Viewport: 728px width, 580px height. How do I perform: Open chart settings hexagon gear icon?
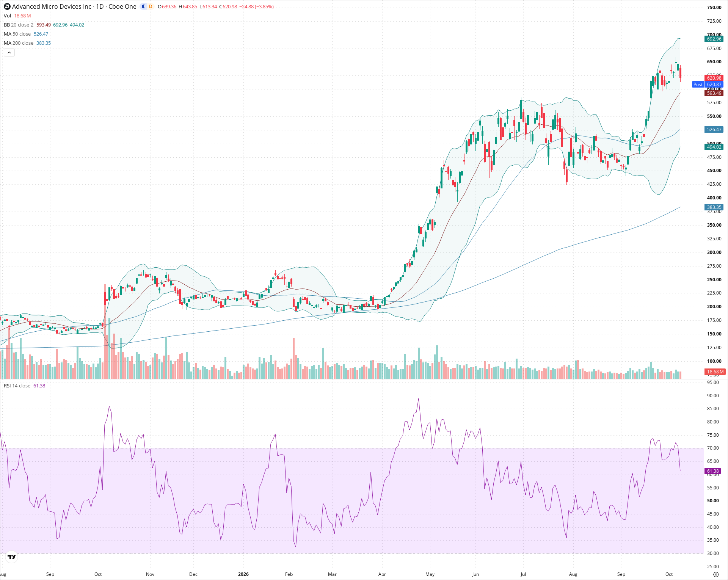(716, 574)
